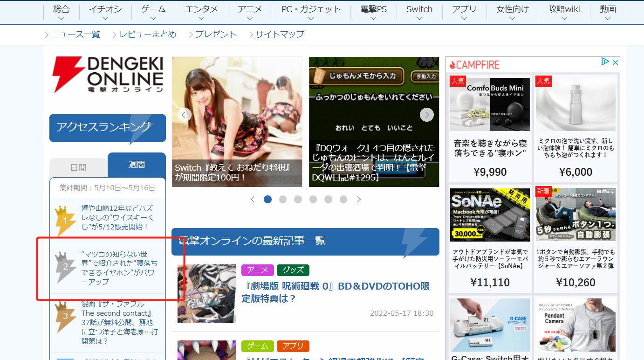Screen dimensions: 644x360
Task: Click the ¥9,990 price text
Action: [490, 172]
